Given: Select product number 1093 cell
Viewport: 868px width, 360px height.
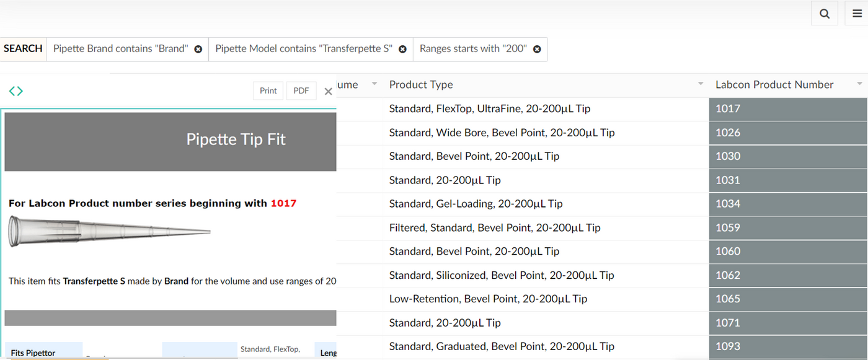Looking at the screenshot, I should (x=788, y=346).
